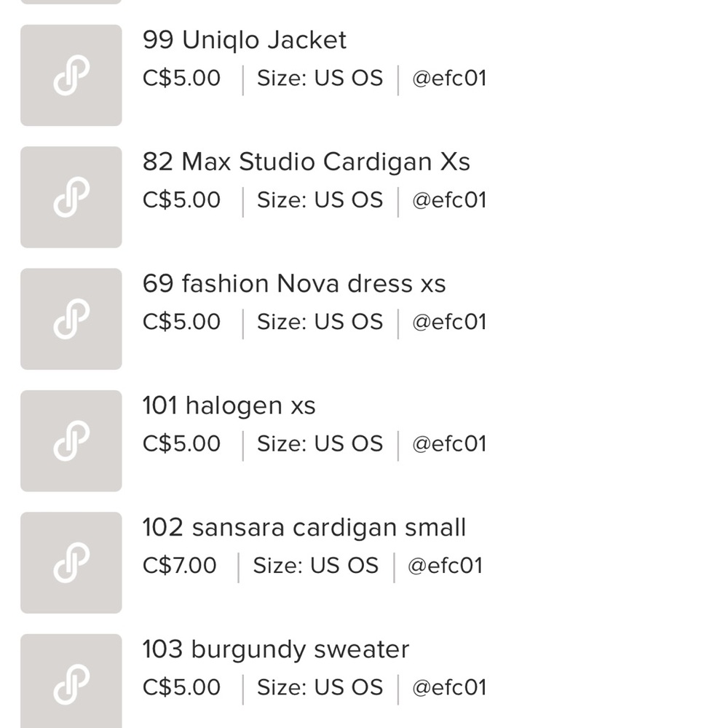Open the 101 halogen xs thumbnail image
Screen dimensions: 728x728
pyautogui.click(x=71, y=440)
